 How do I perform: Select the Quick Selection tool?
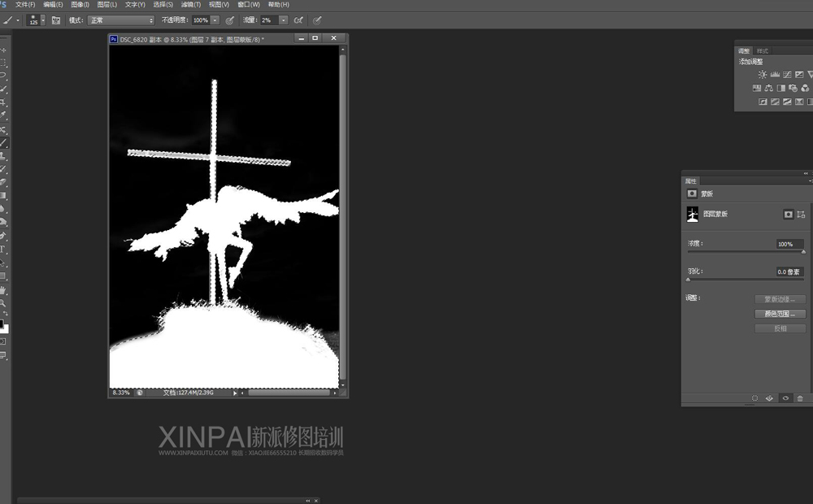coord(3,89)
